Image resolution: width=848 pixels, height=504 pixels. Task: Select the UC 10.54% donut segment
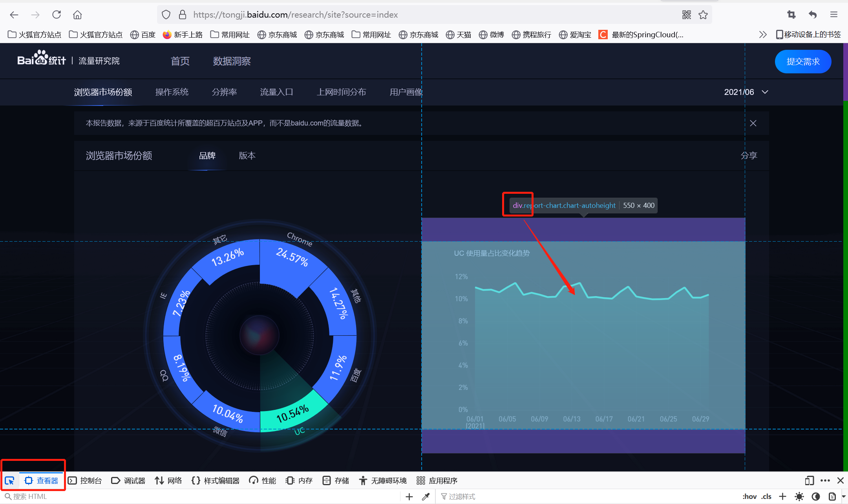[x=292, y=414]
